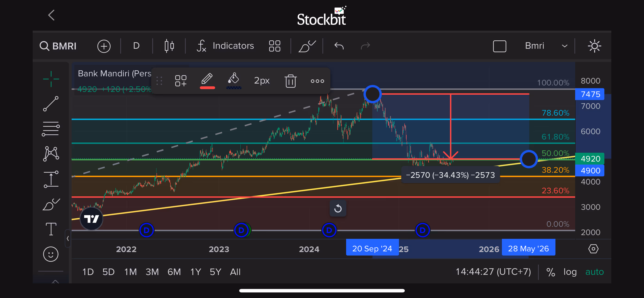Open the XABCD pattern tool
The width and height of the screenshot is (644, 298).
[51, 154]
